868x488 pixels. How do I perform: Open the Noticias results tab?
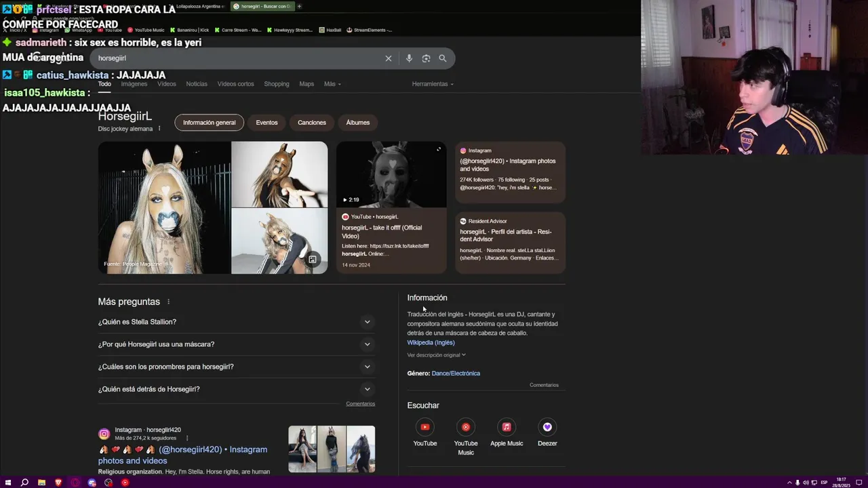(197, 84)
